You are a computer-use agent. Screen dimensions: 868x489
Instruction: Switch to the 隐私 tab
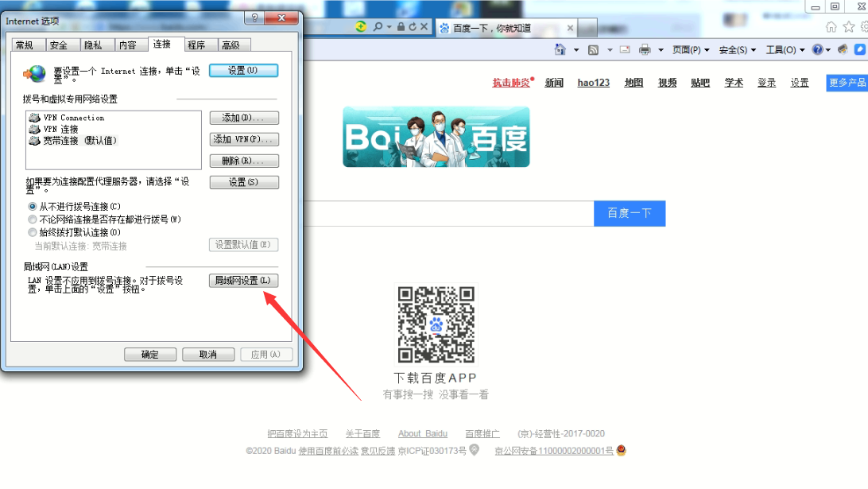(x=93, y=45)
